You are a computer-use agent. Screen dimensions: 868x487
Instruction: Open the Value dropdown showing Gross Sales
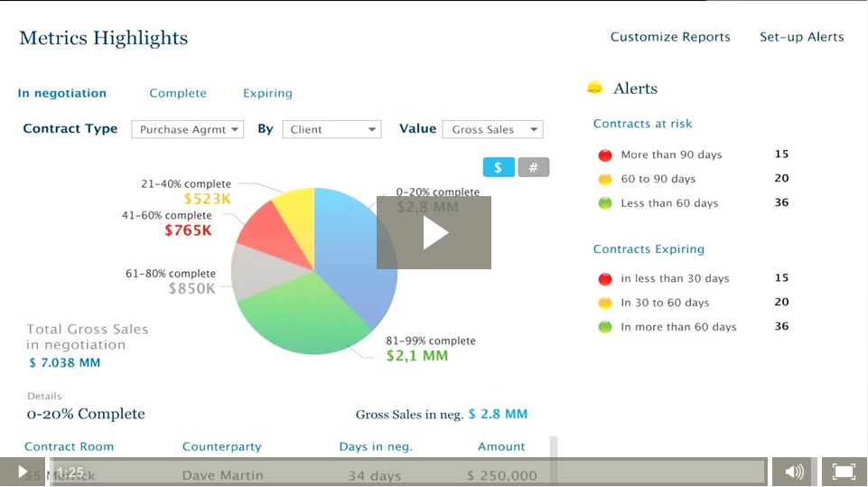coord(492,129)
